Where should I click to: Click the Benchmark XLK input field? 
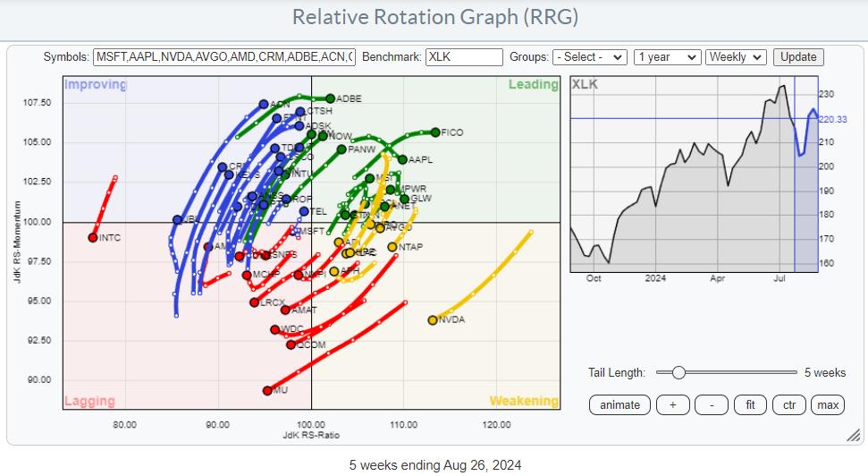(x=464, y=56)
